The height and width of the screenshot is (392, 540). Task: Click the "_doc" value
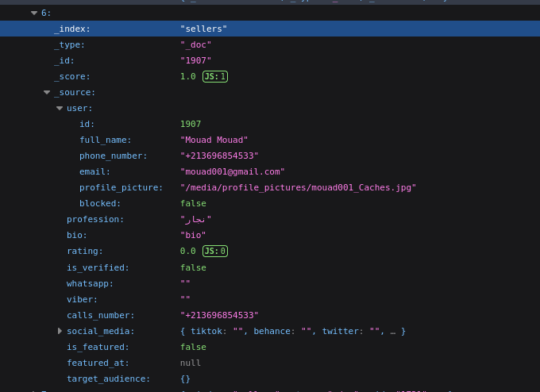tap(195, 44)
